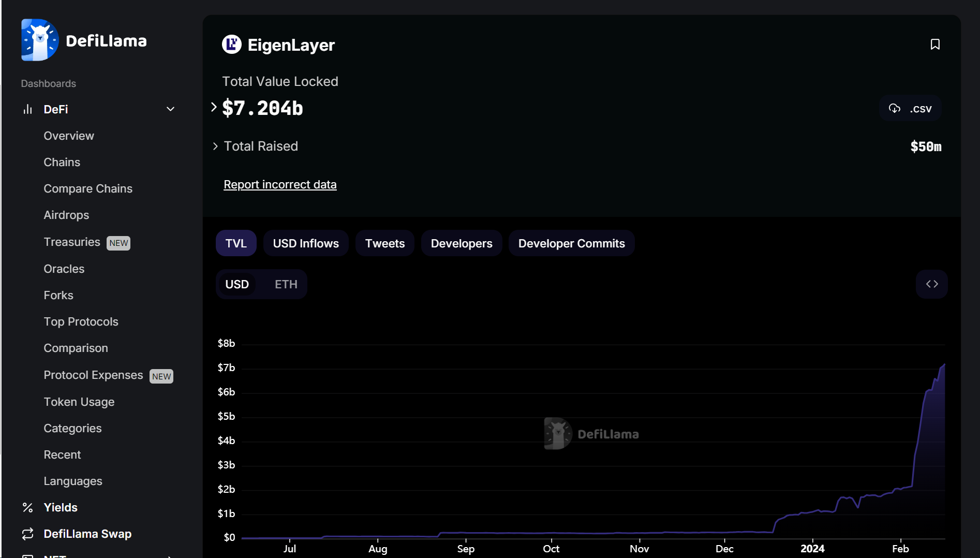
Task: Switch chart denomination to ETH
Action: (x=286, y=285)
